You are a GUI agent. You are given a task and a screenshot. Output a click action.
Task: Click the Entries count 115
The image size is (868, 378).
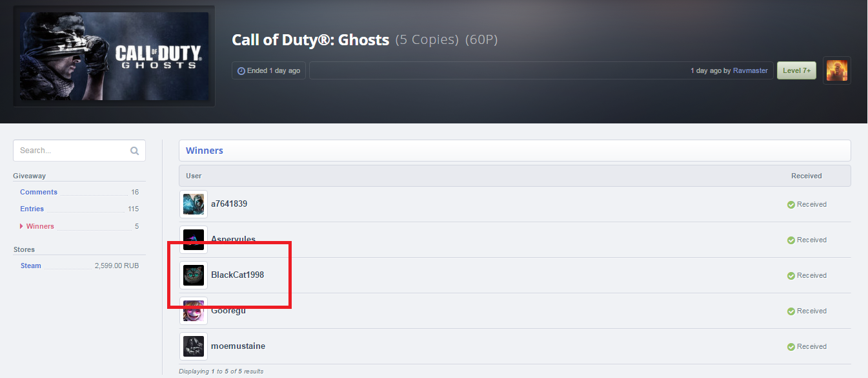[x=133, y=209]
